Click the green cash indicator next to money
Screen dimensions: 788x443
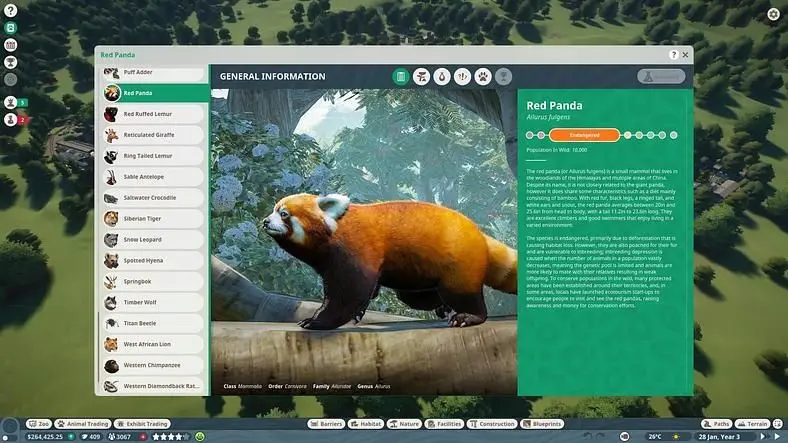tap(71, 437)
